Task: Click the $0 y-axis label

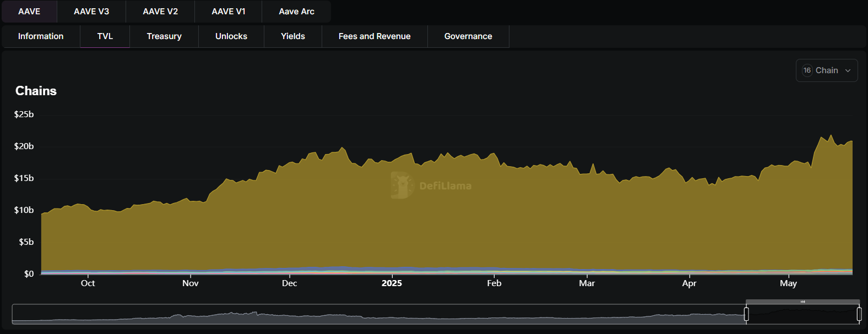Action: pyautogui.click(x=29, y=274)
